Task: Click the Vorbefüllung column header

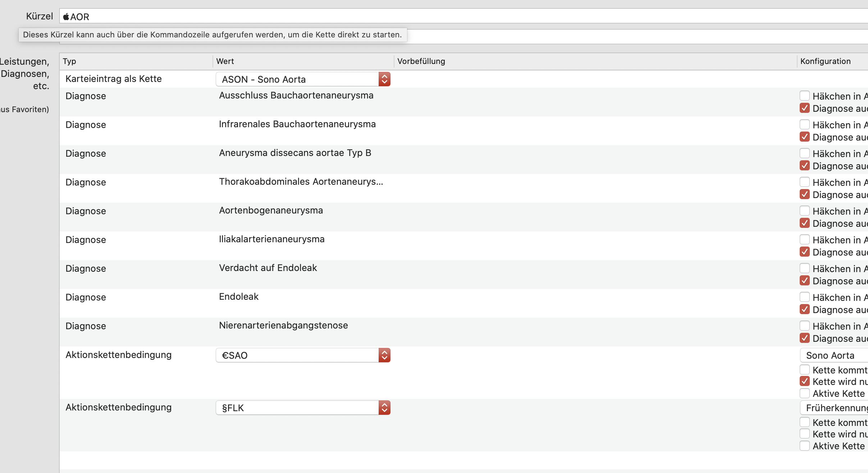Action: tap(595, 61)
